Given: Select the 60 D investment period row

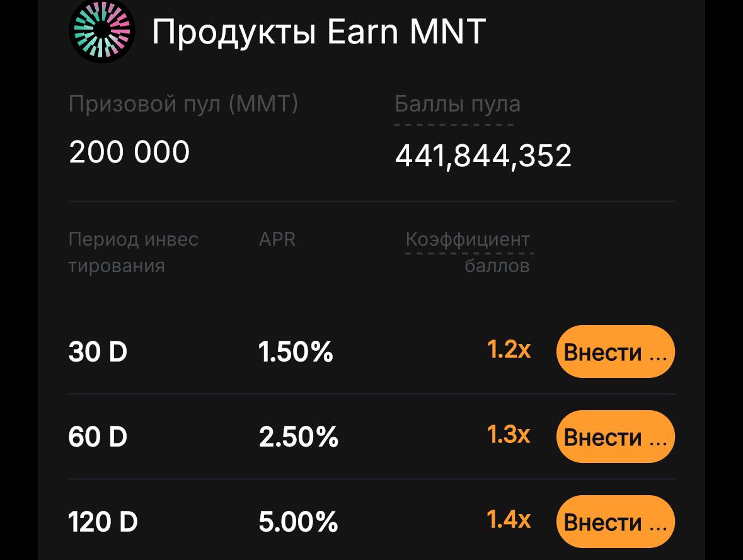Looking at the screenshot, I should pos(96,437).
